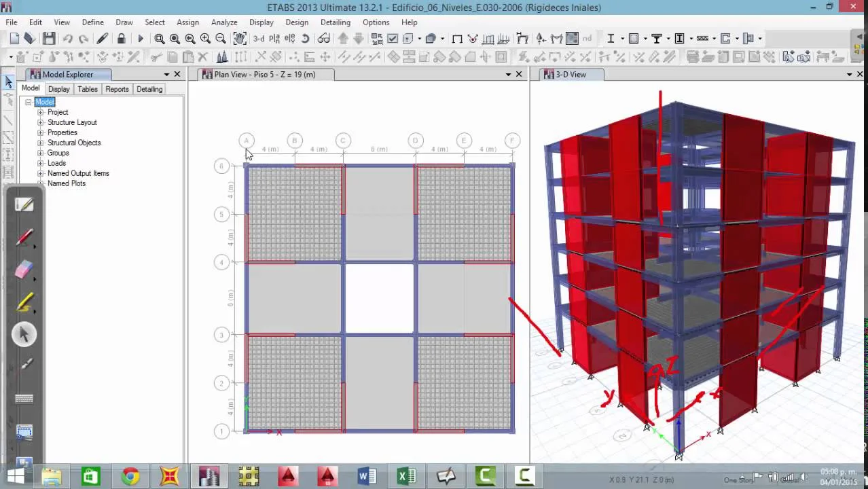Open the Analyze menu

[223, 22]
